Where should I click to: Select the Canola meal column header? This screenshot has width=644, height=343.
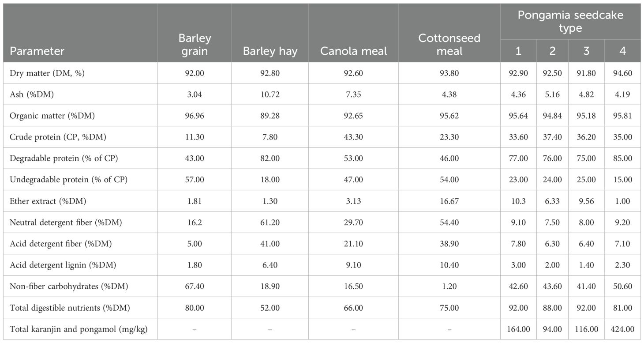(x=353, y=51)
